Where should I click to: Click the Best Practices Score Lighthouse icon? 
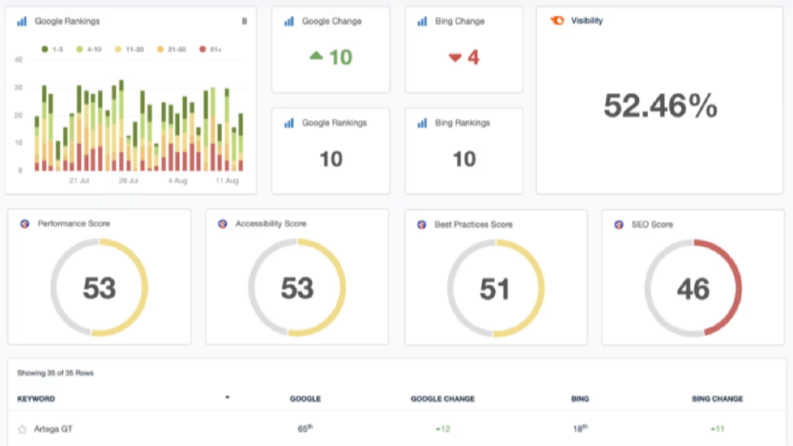(x=421, y=225)
